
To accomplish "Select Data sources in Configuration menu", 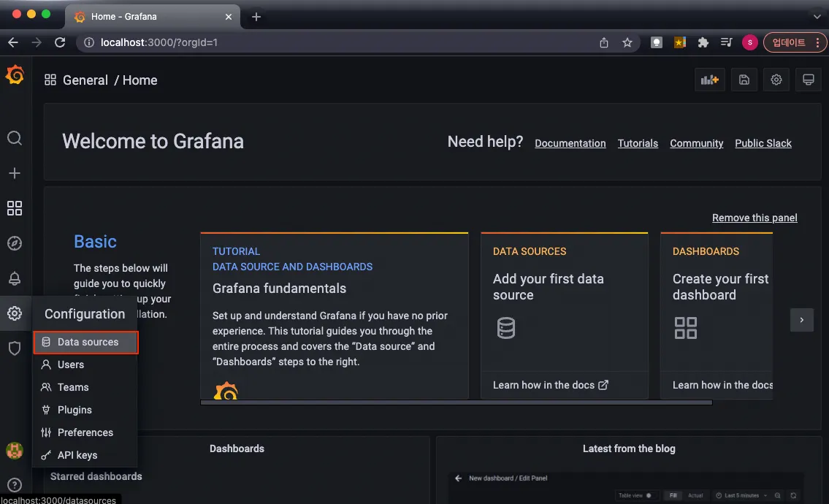I will click(85, 342).
